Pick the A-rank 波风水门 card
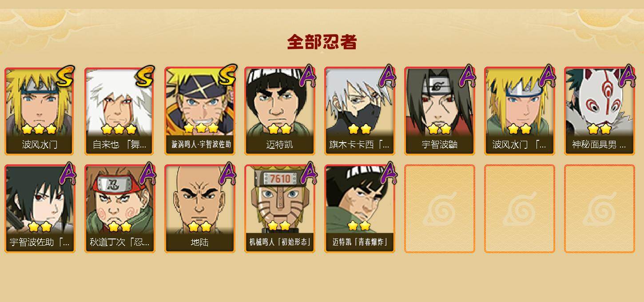This screenshot has height=302, width=644. point(520,111)
